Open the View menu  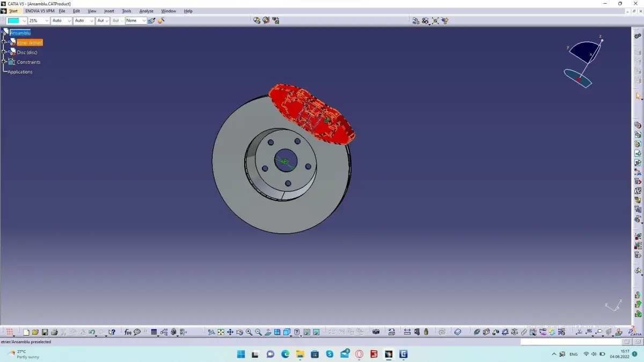coord(92,11)
